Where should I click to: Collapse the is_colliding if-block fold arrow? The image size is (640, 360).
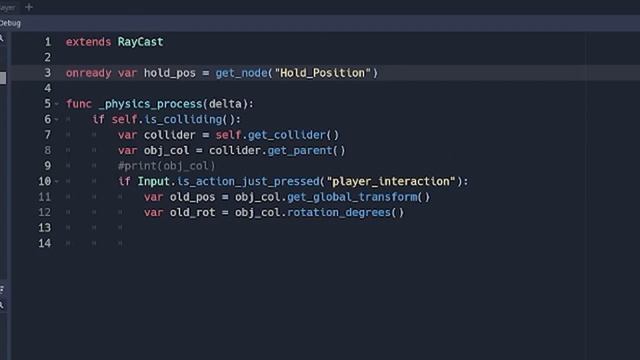(57, 120)
